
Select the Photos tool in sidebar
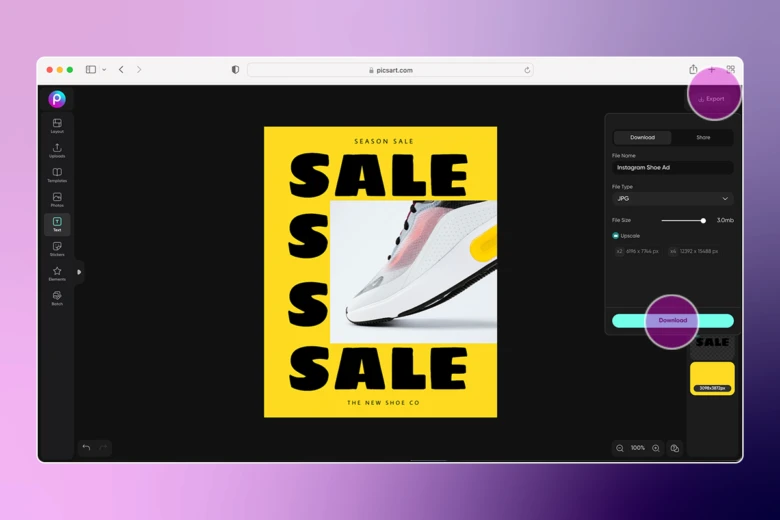tap(57, 200)
